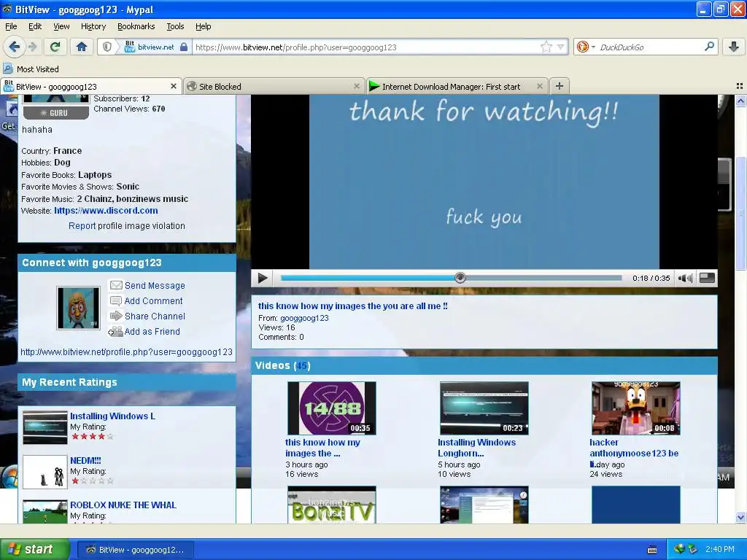Move the video seek bar handle
The image size is (747, 560).
pos(460,278)
